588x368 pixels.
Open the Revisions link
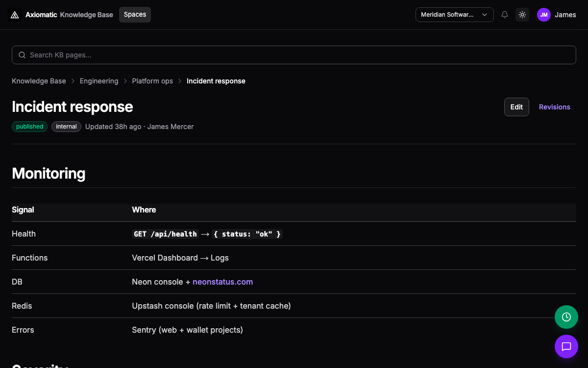(x=555, y=107)
